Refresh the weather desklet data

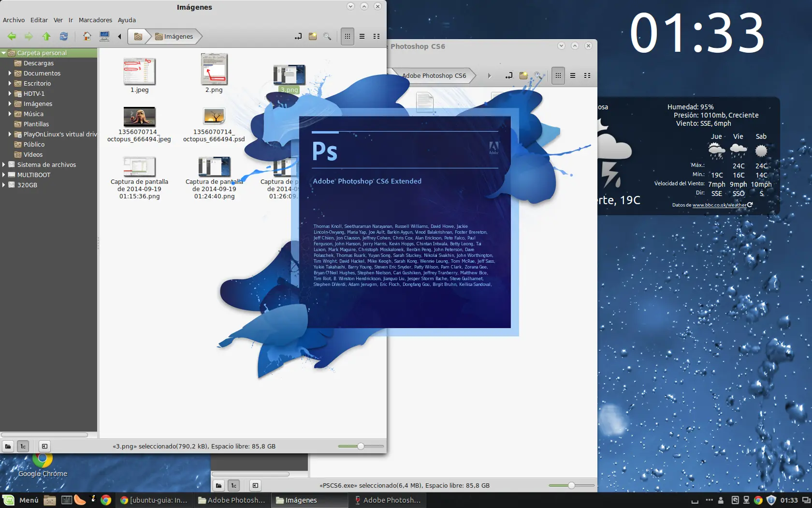point(750,205)
